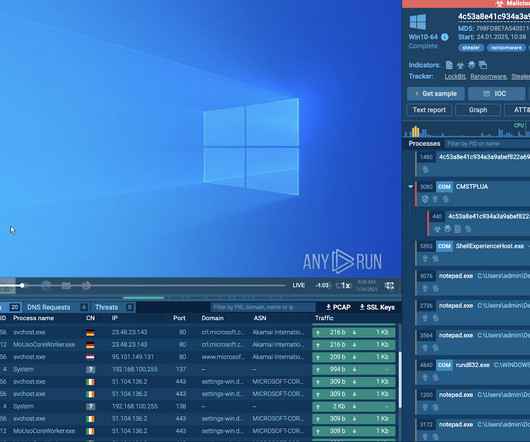Screen dimensions: 530x442
Task: Click the File Explorer icon in VM taskbar
Action: pyautogui.click(x=66, y=286)
